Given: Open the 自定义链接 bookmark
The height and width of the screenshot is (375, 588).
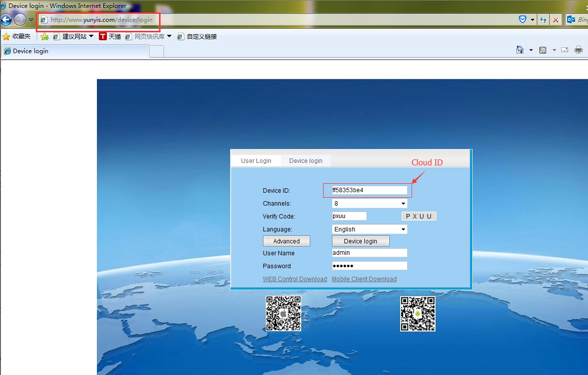Looking at the screenshot, I should 197,36.
